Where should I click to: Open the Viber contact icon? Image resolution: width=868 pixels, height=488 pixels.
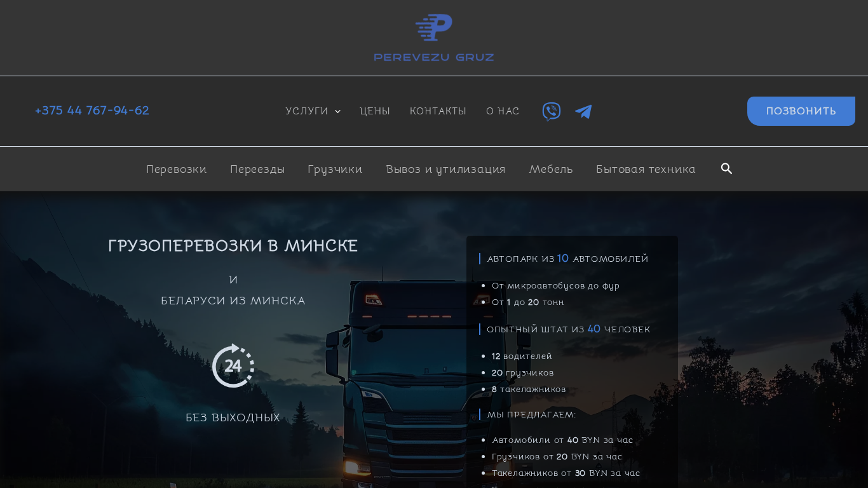(x=552, y=112)
